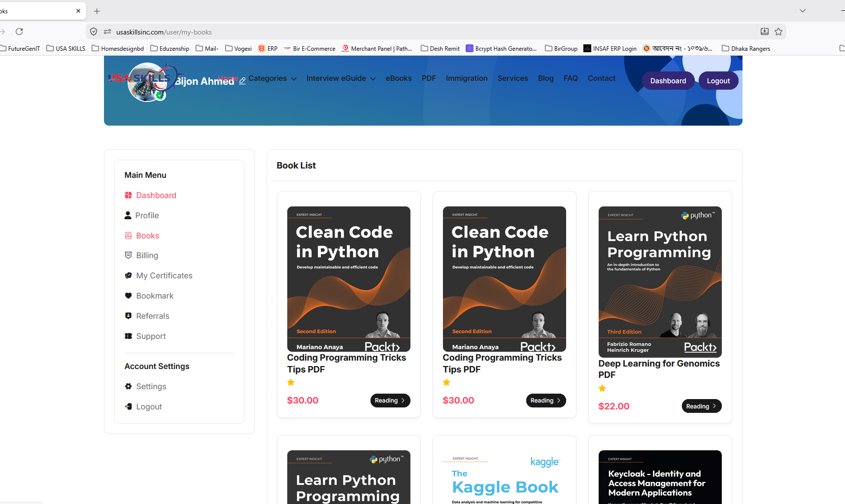Open the Deep Learning for Genomics PDF title

pyautogui.click(x=659, y=369)
